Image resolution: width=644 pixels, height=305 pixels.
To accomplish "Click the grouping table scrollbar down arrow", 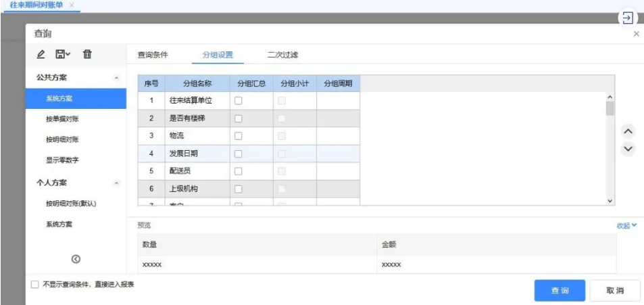I will pyautogui.click(x=610, y=201).
